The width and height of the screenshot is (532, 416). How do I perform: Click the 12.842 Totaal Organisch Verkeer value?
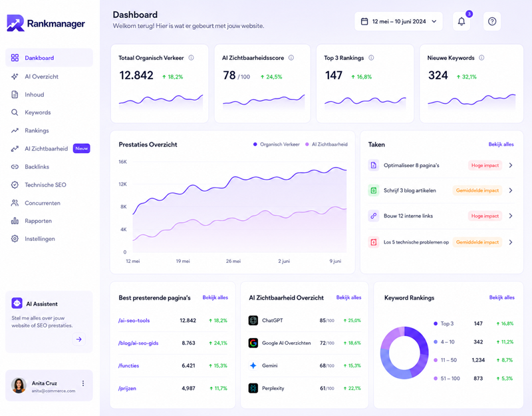tap(136, 75)
